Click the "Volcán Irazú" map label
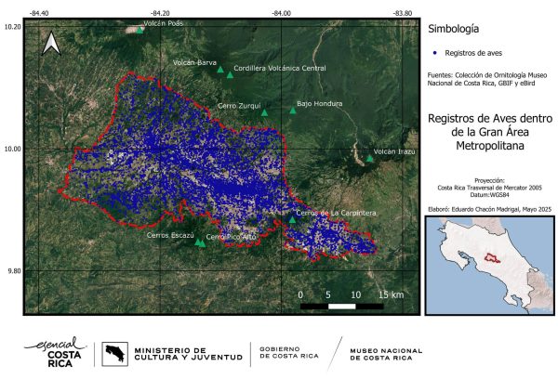The height and width of the screenshot is (392, 558). pos(394,151)
